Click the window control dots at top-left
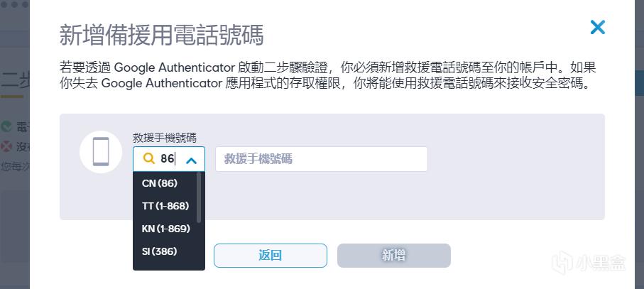The height and width of the screenshot is (289, 644). tap(14, 4)
